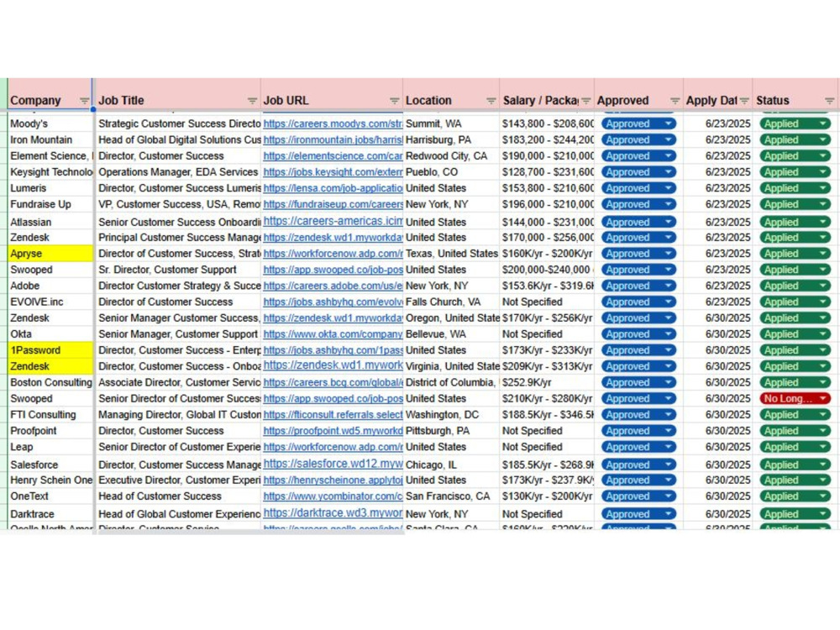Open the henryscheinone job link
This screenshot has width=840, height=630.
tap(333, 480)
